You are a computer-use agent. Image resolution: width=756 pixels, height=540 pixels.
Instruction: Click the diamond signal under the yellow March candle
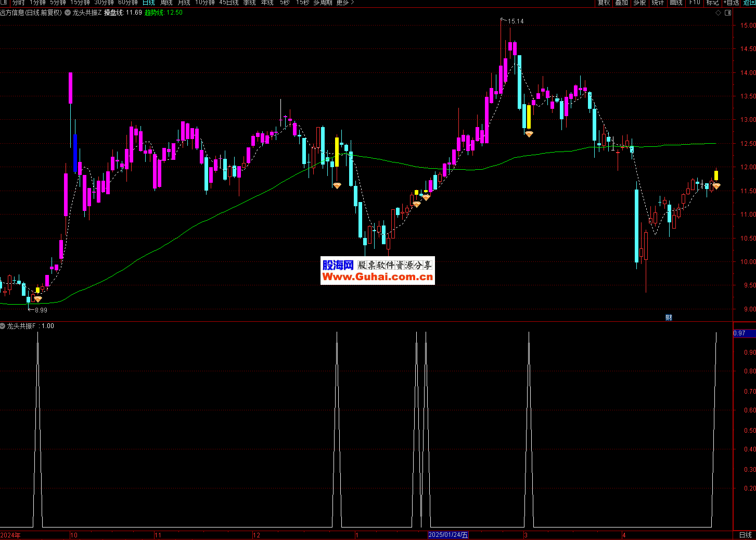[x=529, y=134]
